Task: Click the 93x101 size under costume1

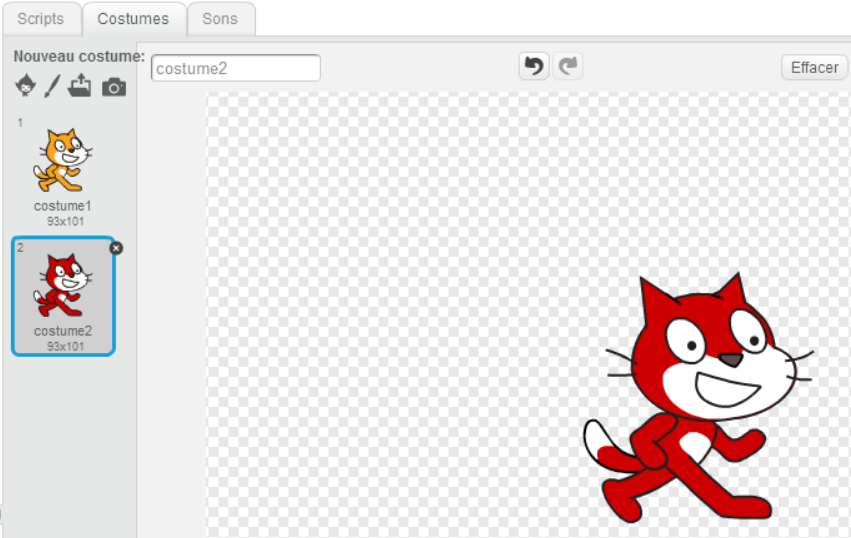Action: pyautogui.click(x=65, y=221)
